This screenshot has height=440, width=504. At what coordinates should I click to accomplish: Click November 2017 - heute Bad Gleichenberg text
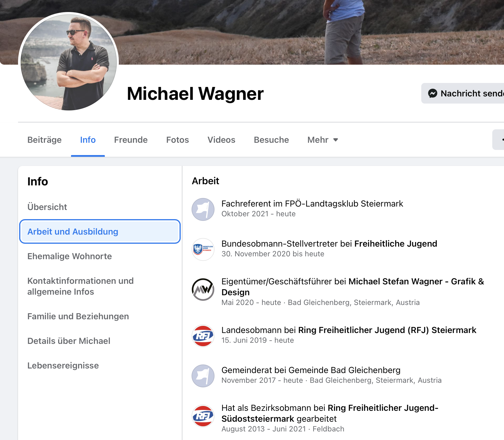(x=332, y=380)
